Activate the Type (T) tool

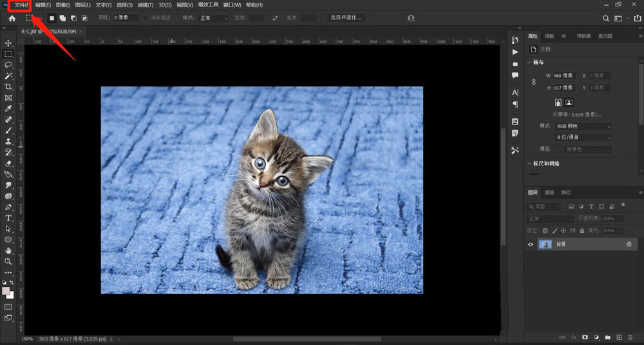coord(8,218)
